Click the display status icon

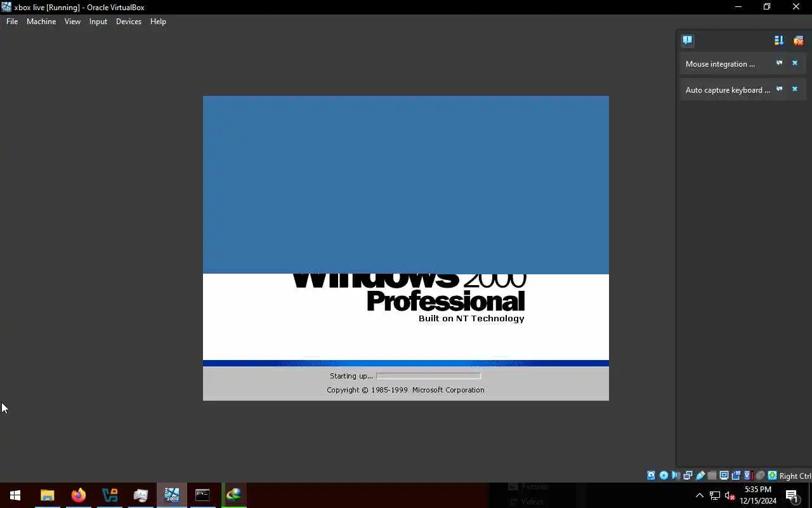point(724,476)
